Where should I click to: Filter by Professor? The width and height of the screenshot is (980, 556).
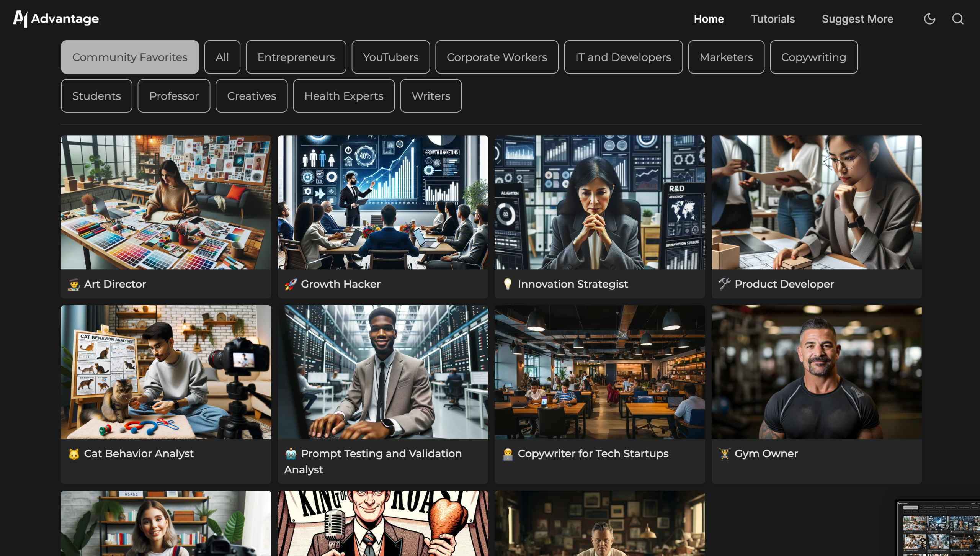pos(174,96)
